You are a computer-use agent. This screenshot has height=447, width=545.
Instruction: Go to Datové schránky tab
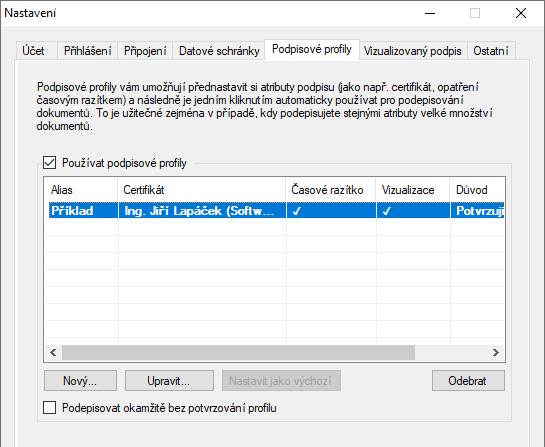[219, 51]
